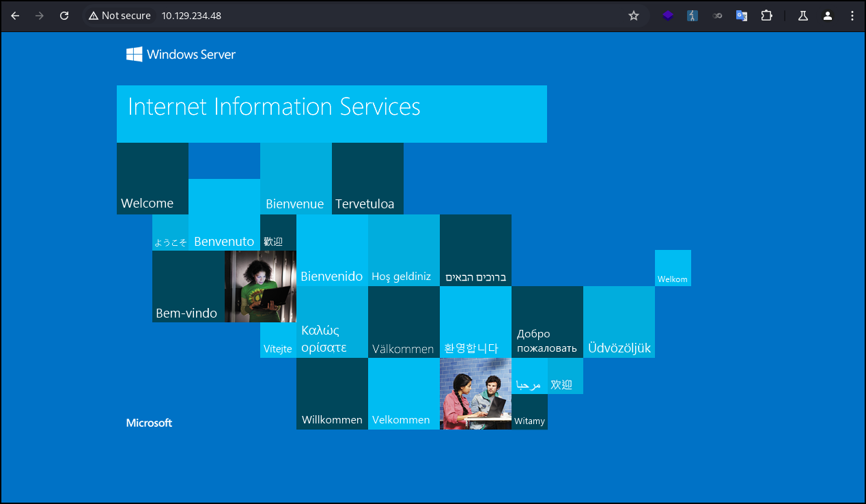The width and height of the screenshot is (866, 504).
Task: Click the photo of two people talking
Action: [x=475, y=393]
